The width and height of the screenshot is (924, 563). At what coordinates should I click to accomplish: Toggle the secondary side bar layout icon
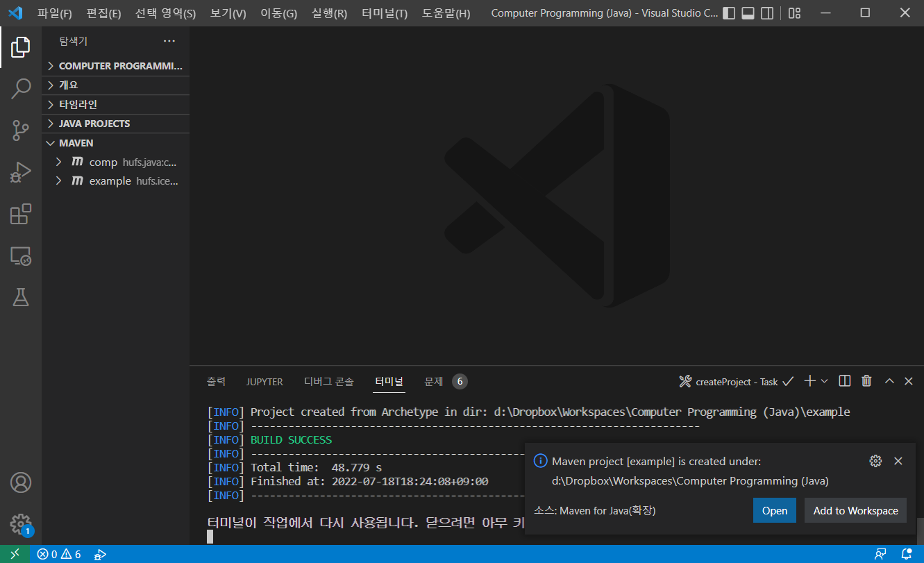pos(767,13)
